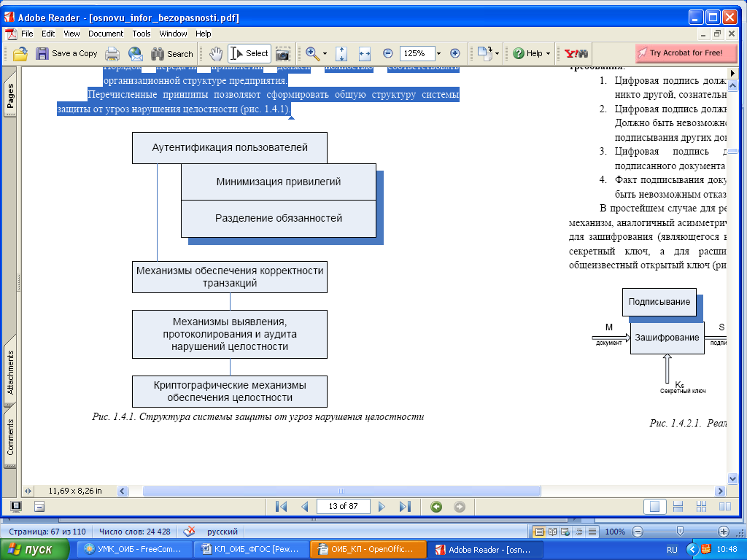
Task: Click the zoom in plus button
Action: [x=455, y=53]
